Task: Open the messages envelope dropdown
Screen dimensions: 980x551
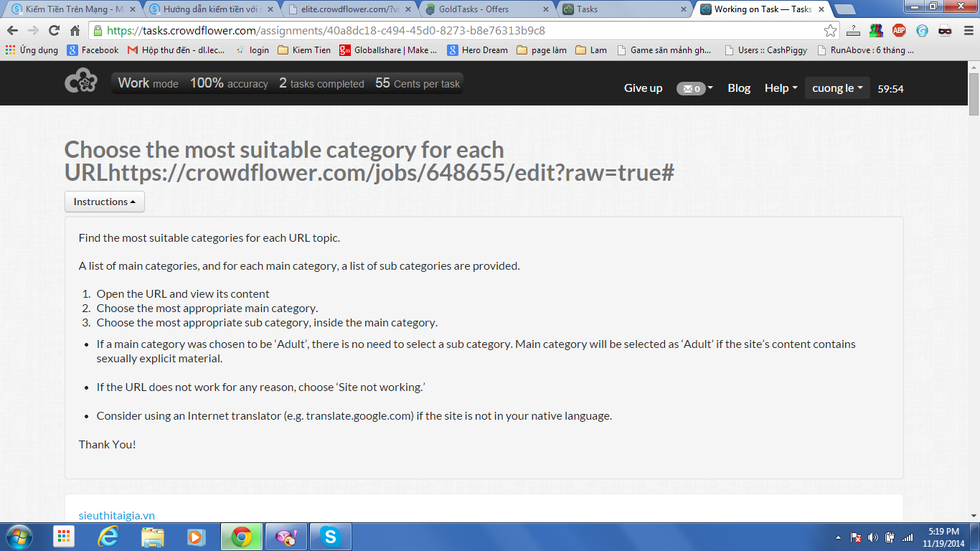Action: pos(694,88)
